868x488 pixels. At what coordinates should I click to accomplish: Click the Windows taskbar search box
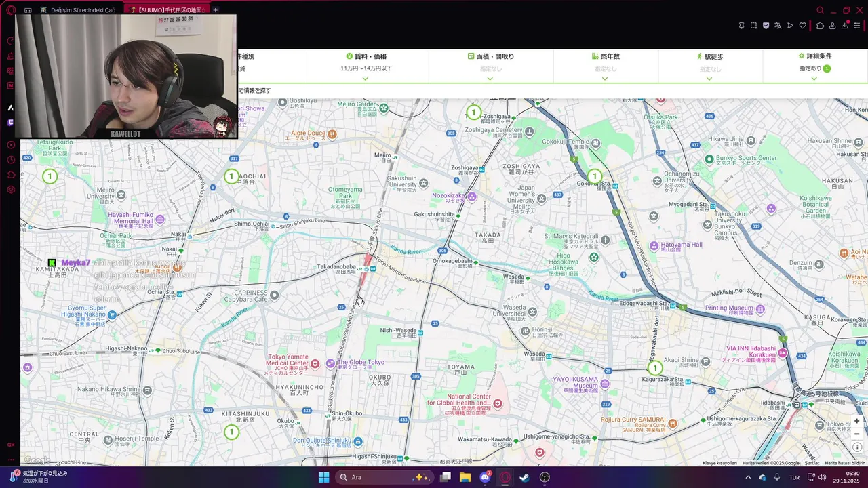click(x=384, y=477)
